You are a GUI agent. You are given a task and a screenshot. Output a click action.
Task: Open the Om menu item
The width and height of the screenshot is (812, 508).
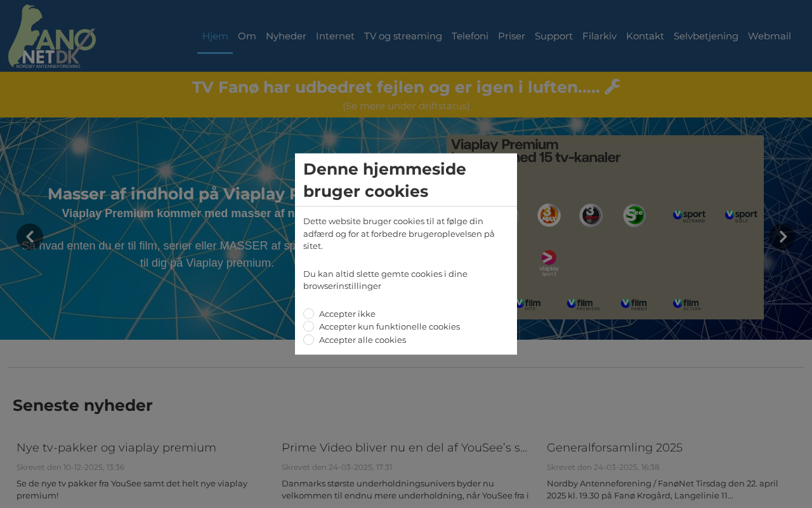point(247,36)
